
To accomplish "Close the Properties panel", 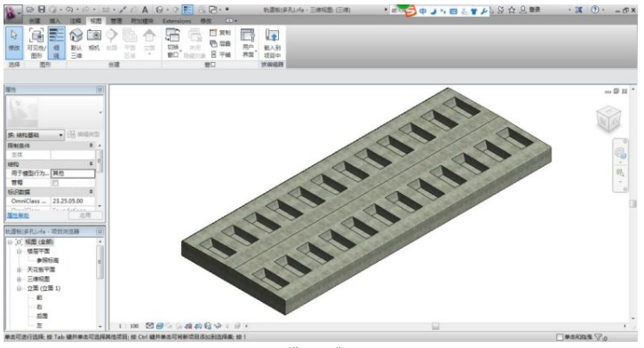I will point(99,90).
